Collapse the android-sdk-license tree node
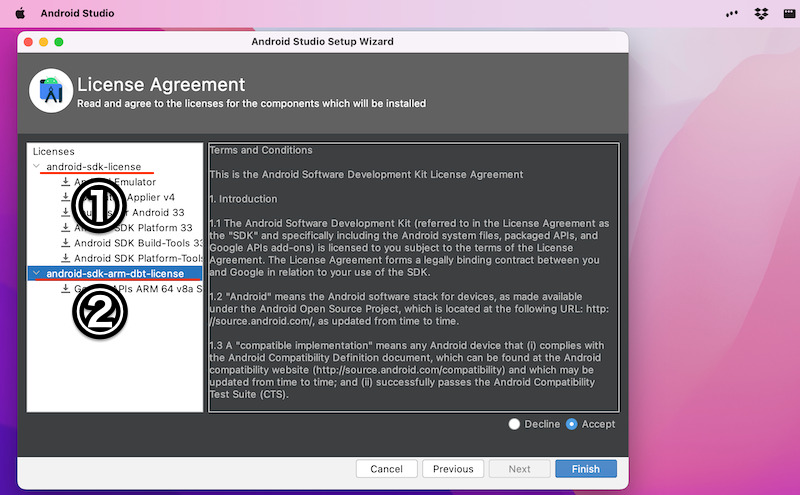Viewport: 800px width, 495px height. point(37,167)
